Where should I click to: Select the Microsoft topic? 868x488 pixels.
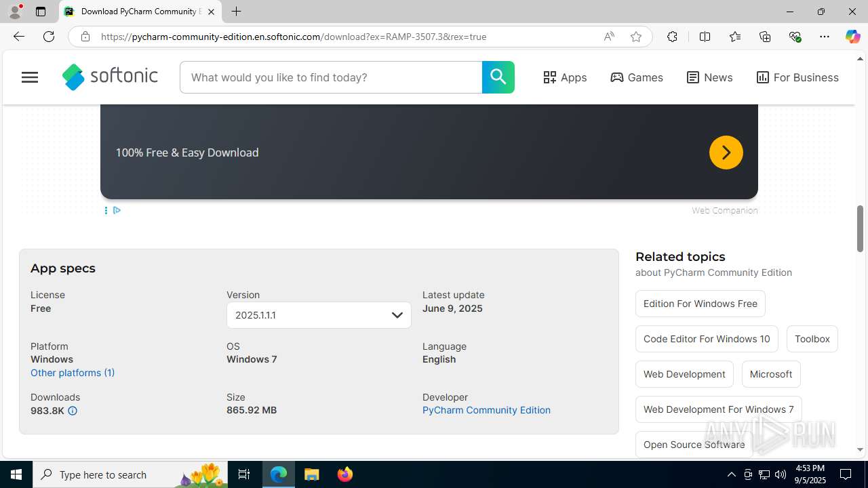coord(771,374)
